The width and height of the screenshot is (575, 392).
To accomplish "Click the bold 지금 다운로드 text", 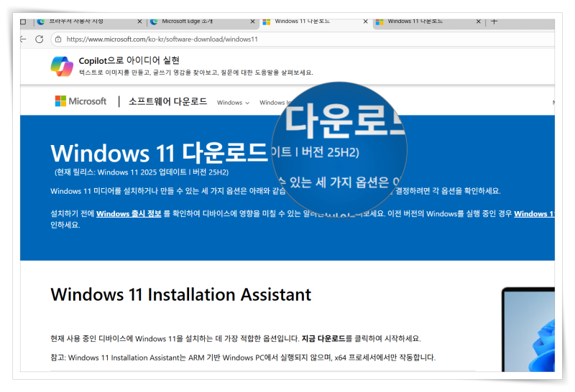I will (x=323, y=338).
